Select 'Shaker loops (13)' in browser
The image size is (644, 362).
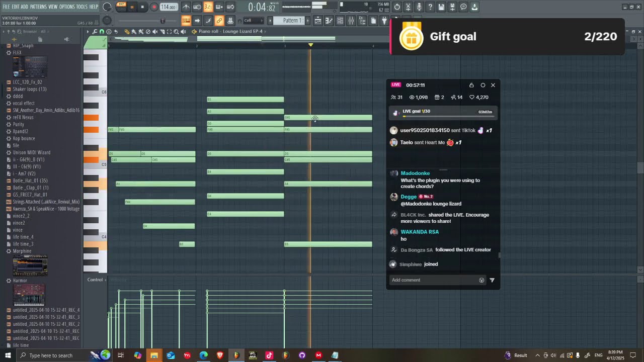coord(30,89)
